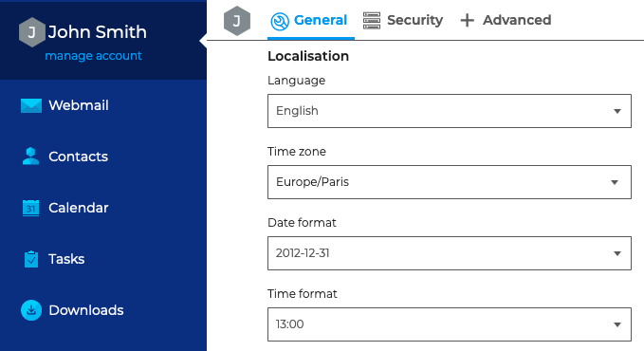Screen dimensions: 644x351
Task: Switch to the Security tab
Action: coord(414,20)
